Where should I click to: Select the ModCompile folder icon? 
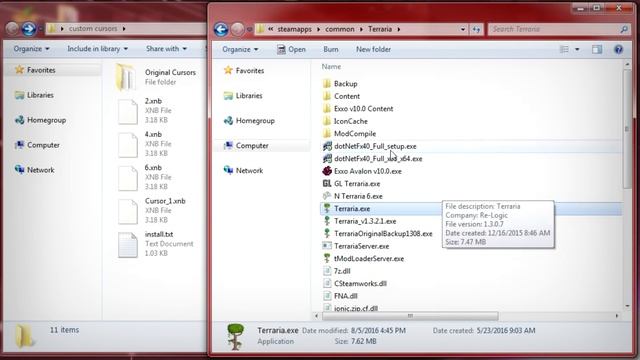[327, 133]
